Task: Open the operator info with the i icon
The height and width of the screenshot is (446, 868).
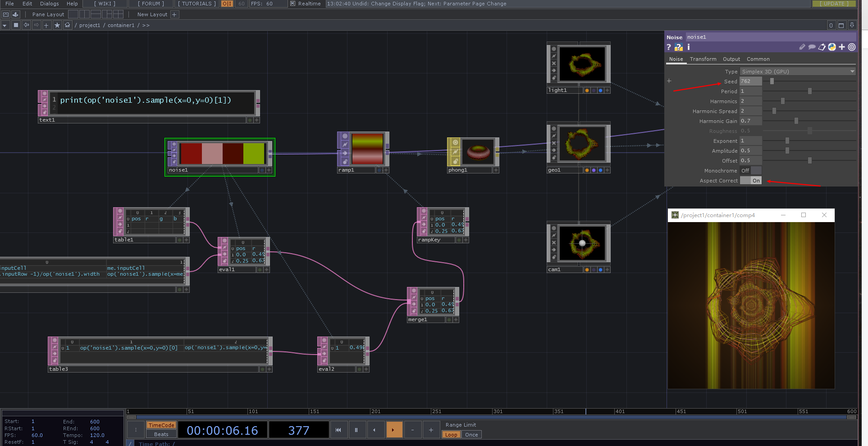Action: tap(688, 47)
